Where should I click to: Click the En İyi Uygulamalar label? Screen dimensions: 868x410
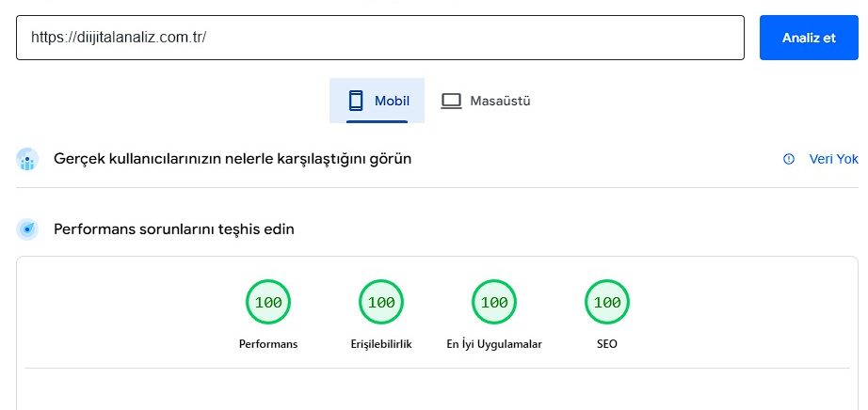494,344
